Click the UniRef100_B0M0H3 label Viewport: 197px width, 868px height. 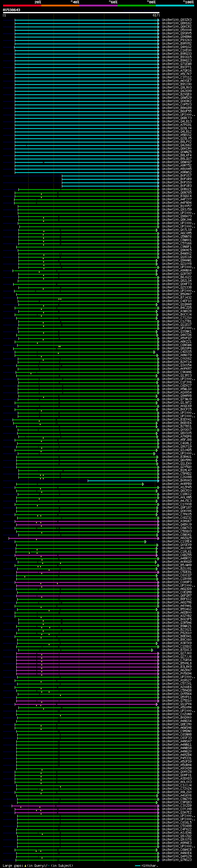pyautogui.click(x=177, y=481)
